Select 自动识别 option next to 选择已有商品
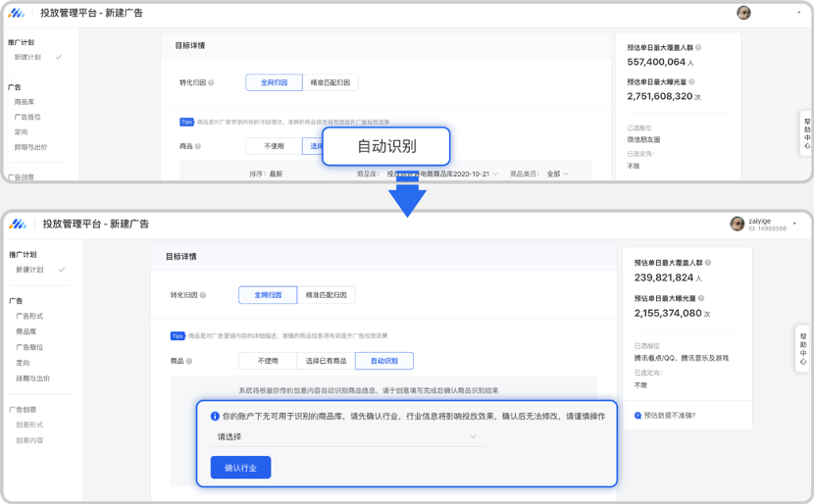The image size is (814, 504). click(x=383, y=361)
